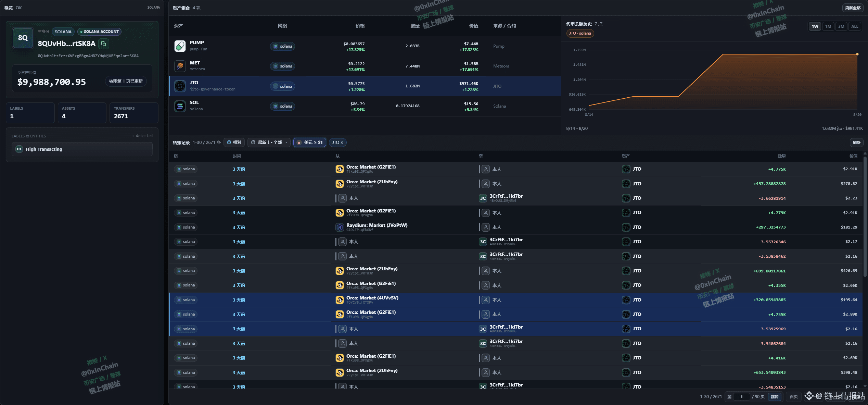The height and width of the screenshot is (405, 868).
Task: Click the SOL token icon
Action: click(180, 106)
